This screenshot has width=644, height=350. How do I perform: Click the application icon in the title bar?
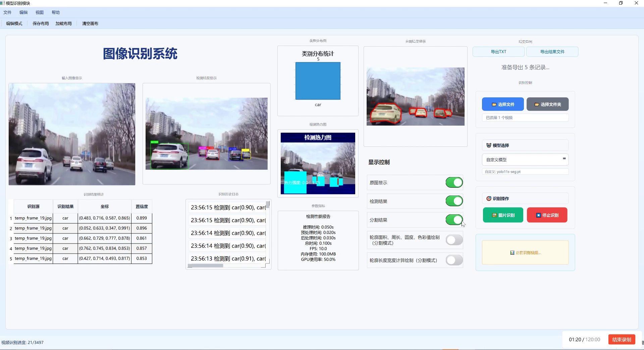pos(3,3)
